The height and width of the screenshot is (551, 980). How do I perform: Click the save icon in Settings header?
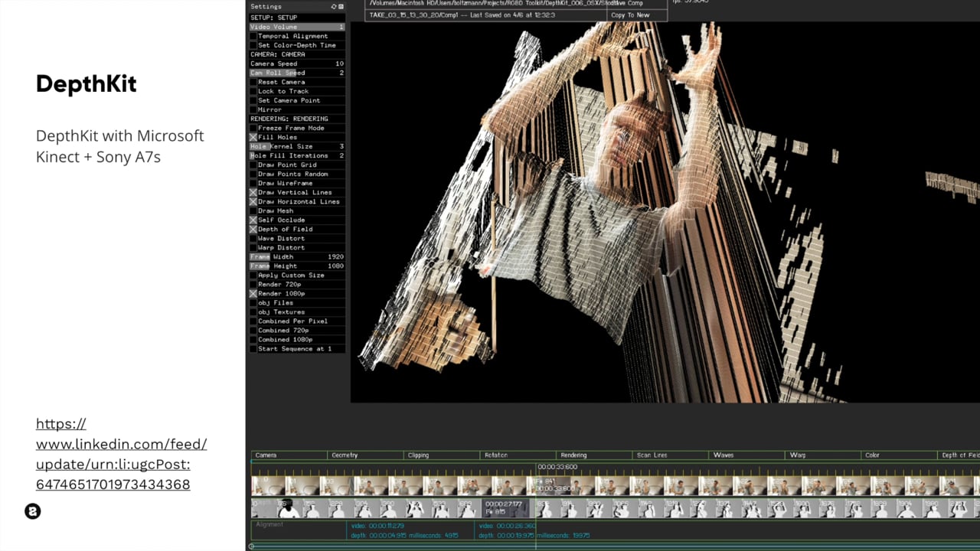341,7
